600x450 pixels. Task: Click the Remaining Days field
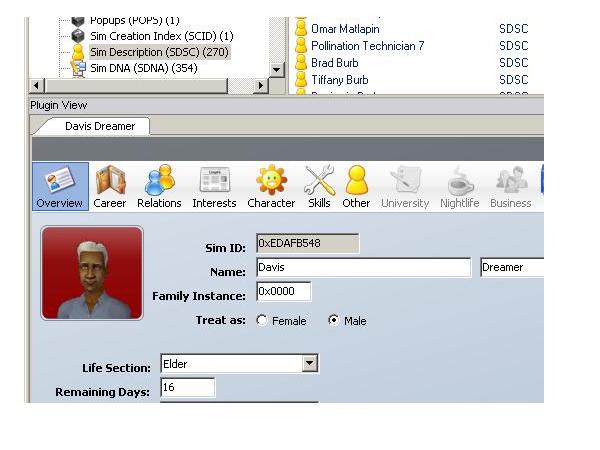click(x=188, y=388)
